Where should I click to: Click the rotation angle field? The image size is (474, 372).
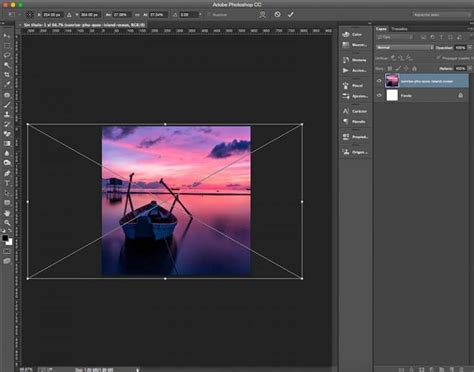click(189, 15)
